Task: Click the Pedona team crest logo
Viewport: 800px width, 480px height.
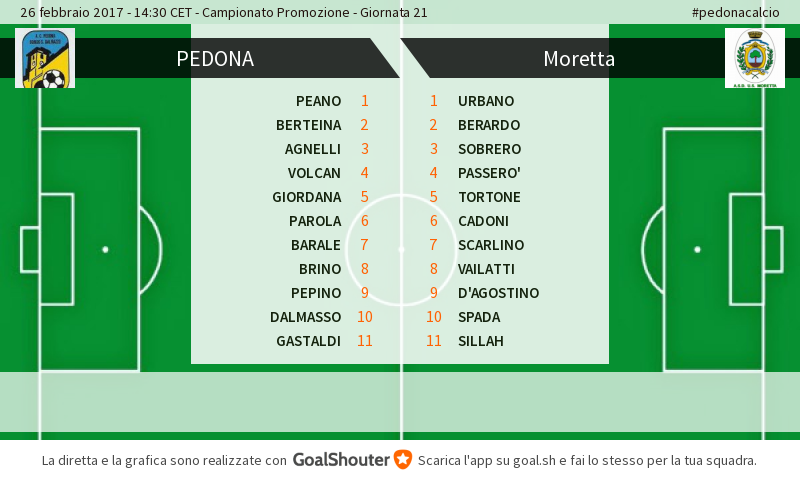Action: click(45, 58)
